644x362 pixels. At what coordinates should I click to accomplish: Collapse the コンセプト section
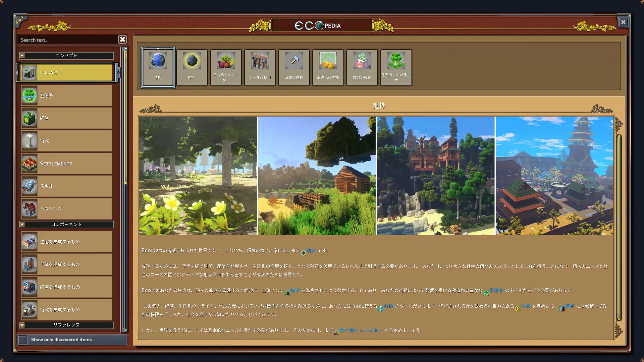pos(22,56)
